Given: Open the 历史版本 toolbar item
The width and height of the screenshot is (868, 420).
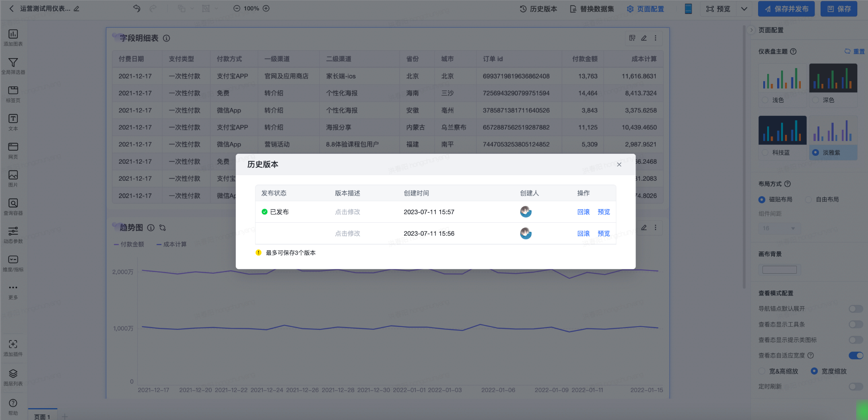Looking at the screenshot, I should coord(538,9).
